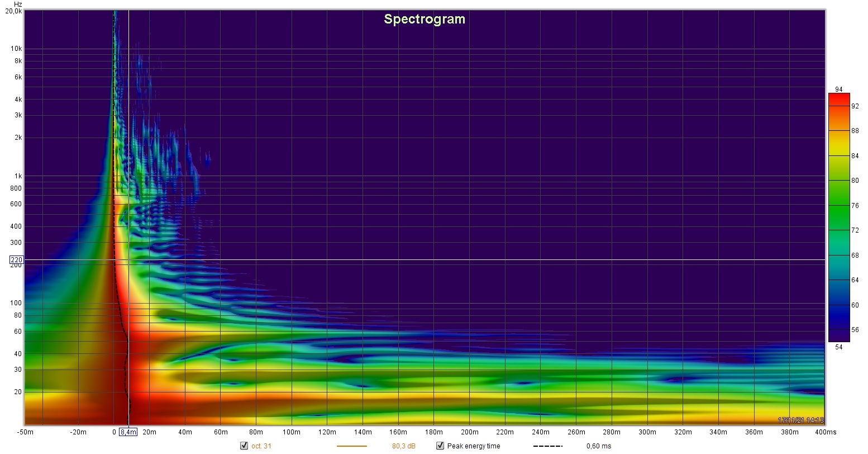
Task: Click the rainbow dB color scale bar
Action: tap(838, 217)
